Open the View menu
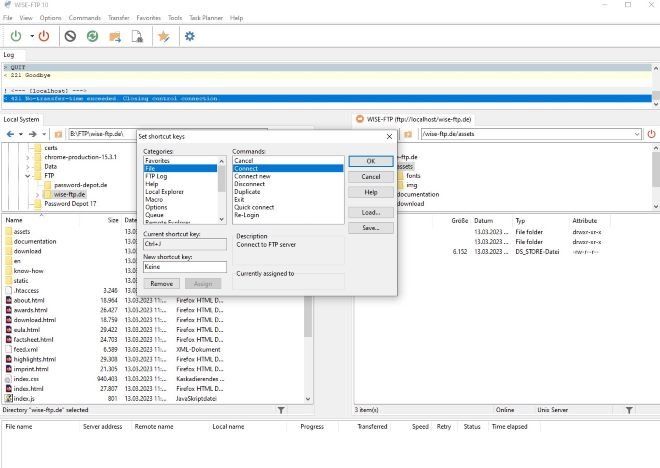660x468 pixels. 26,18
